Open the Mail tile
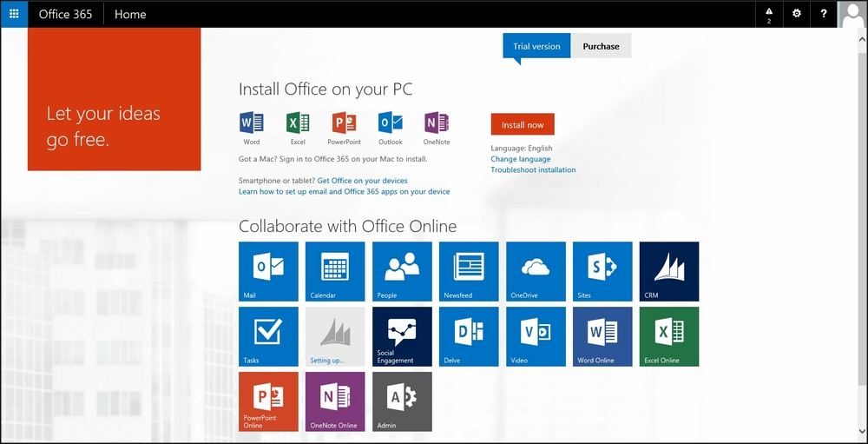This screenshot has height=444, width=868. (268, 271)
